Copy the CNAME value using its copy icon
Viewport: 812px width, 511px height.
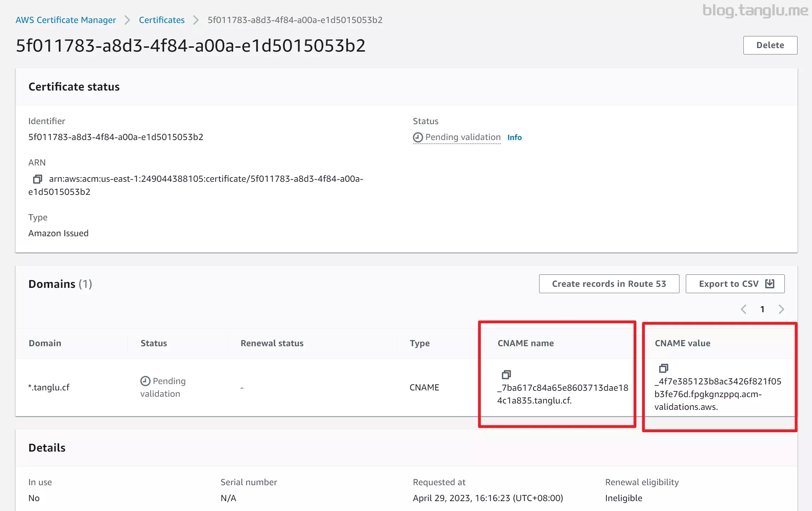click(664, 368)
